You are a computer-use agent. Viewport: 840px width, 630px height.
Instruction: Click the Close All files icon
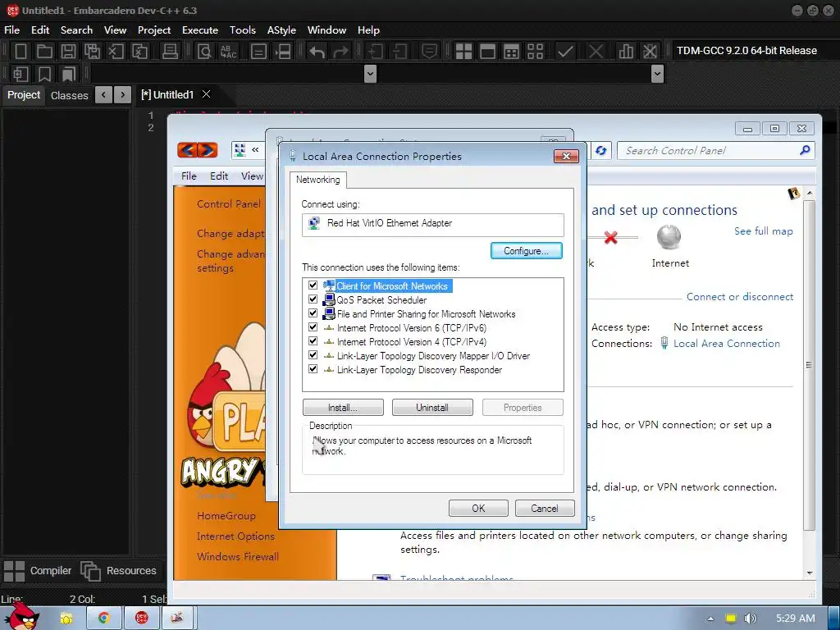coord(139,52)
